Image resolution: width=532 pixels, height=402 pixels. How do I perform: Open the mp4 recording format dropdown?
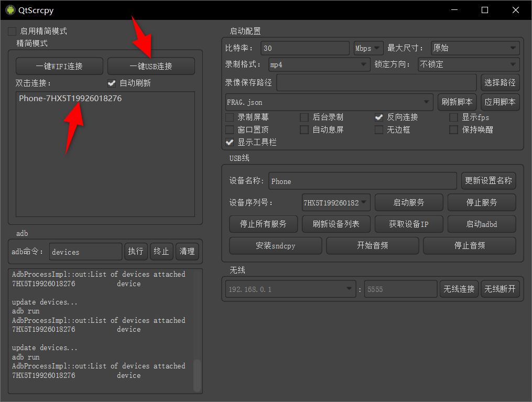pyautogui.click(x=319, y=64)
